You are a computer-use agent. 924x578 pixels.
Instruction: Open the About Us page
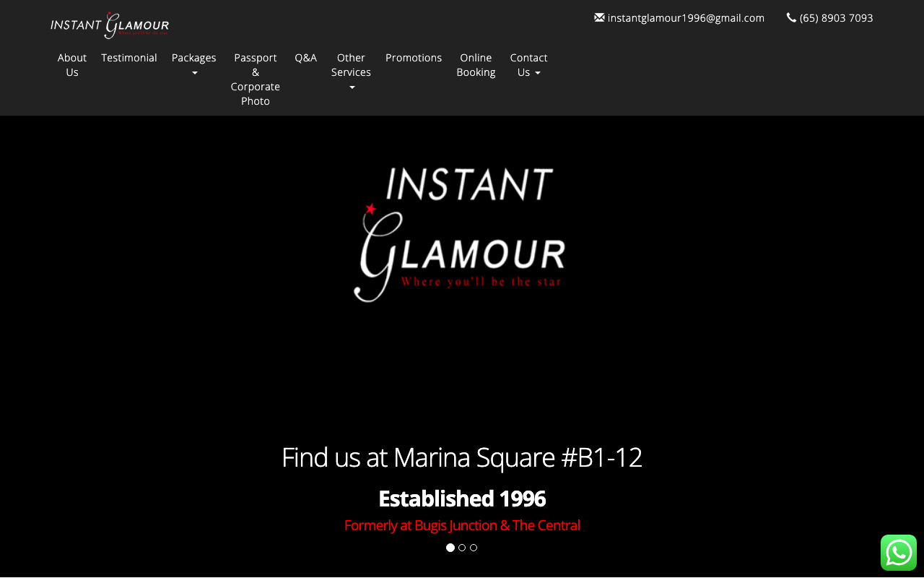(72, 65)
